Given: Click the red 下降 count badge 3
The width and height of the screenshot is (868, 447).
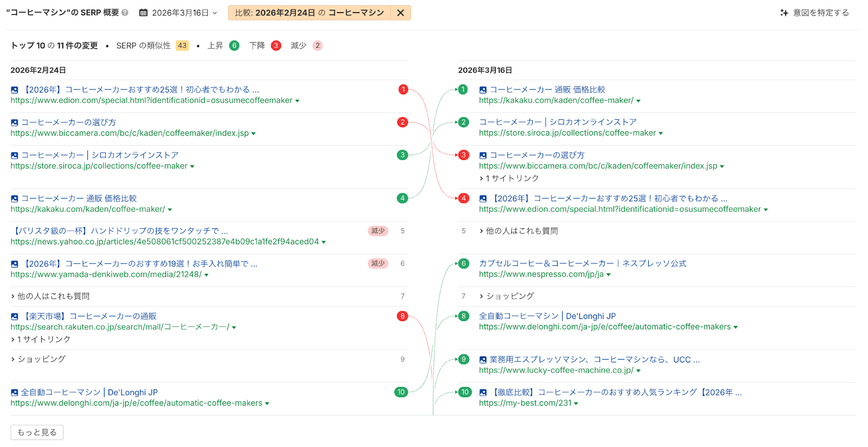Looking at the screenshot, I should coord(276,46).
